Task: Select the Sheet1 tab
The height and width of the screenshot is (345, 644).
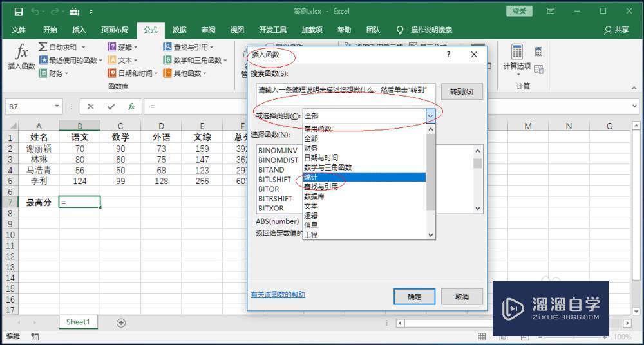Action: tap(78, 322)
